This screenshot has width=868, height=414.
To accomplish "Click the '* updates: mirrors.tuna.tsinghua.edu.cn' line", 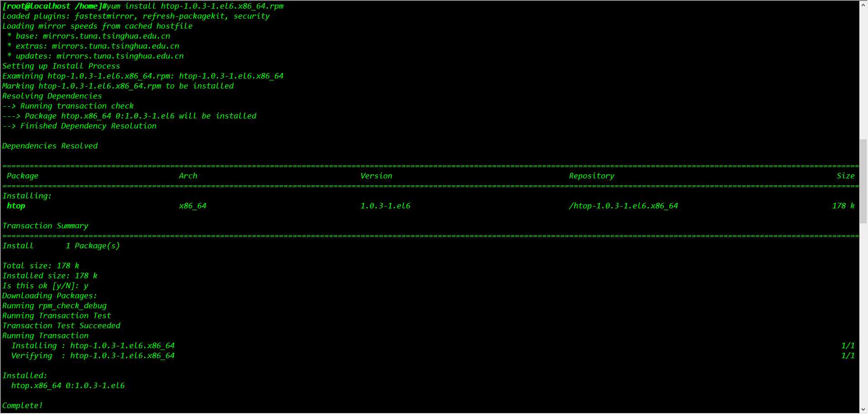I will (95, 56).
